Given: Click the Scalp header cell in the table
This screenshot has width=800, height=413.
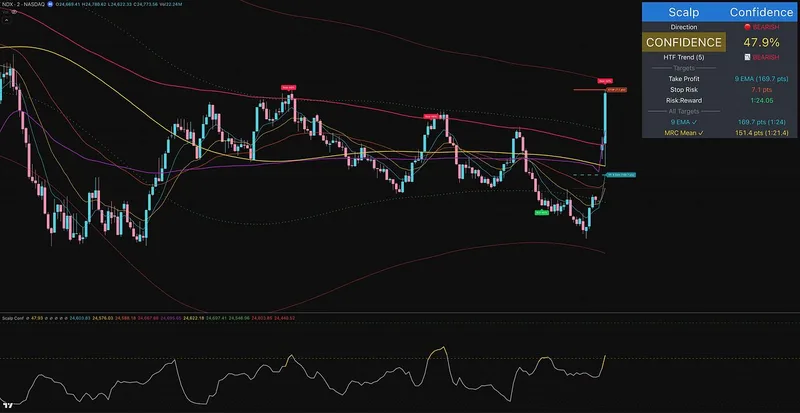Looking at the screenshot, I should tap(684, 12).
